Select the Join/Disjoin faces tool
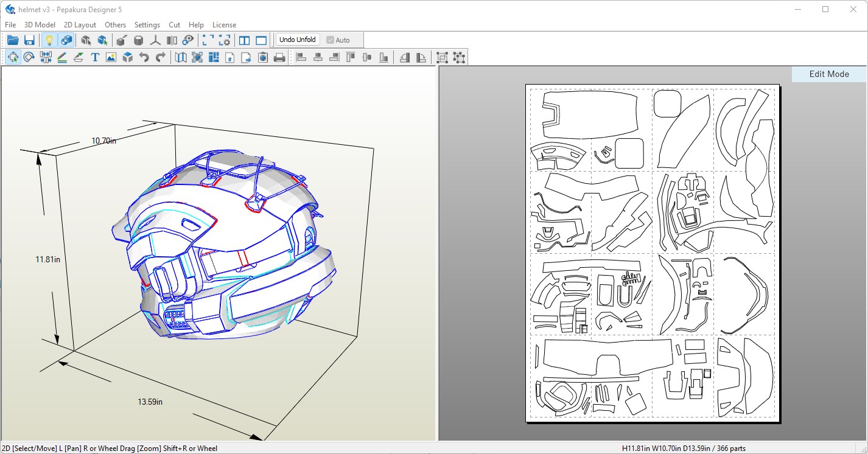868x454 pixels. coord(46,57)
